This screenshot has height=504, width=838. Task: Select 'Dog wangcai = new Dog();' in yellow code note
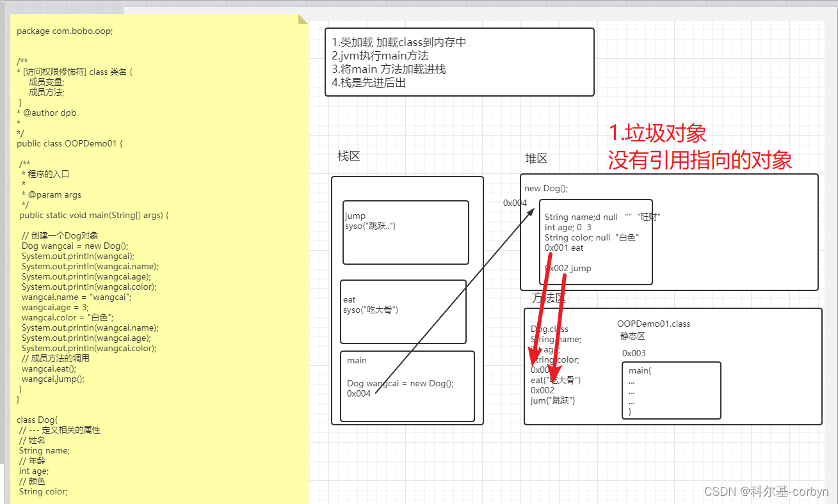[75, 246]
